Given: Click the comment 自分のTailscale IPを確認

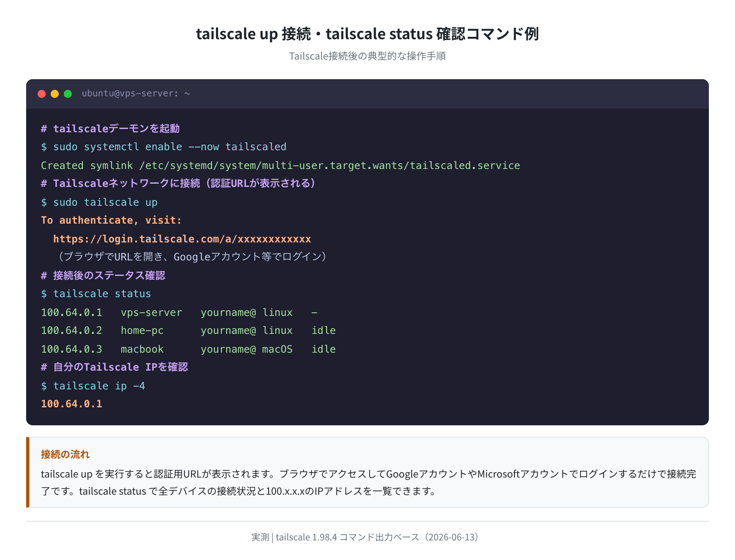Looking at the screenshot, I should coord(114,367).
